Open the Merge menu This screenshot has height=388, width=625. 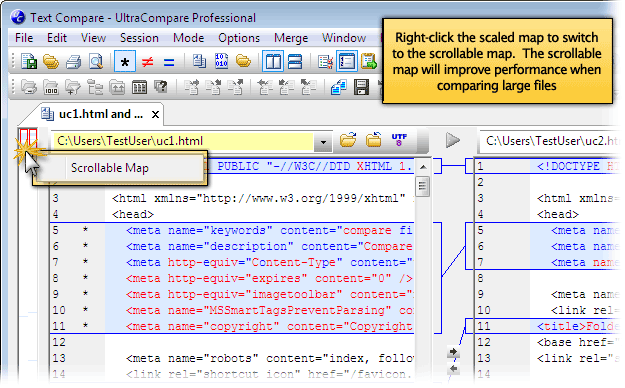tap(291, 38)
